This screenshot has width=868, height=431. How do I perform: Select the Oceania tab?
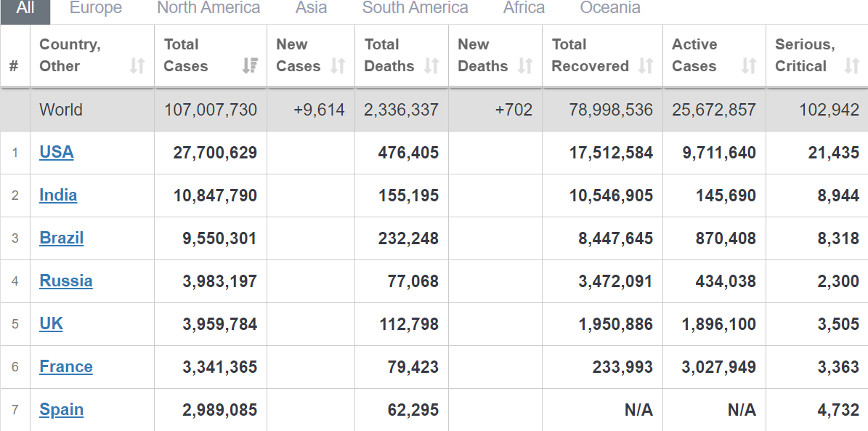click(610, 9)
